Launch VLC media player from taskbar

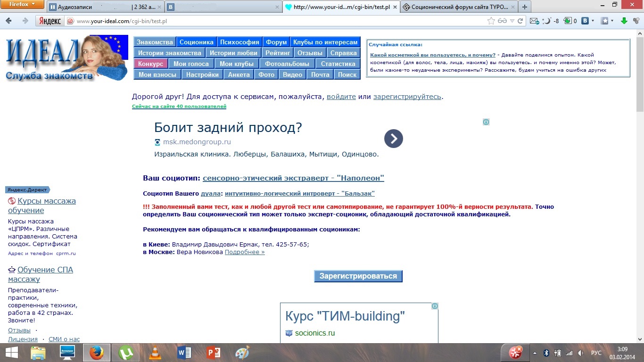point(155,352)
